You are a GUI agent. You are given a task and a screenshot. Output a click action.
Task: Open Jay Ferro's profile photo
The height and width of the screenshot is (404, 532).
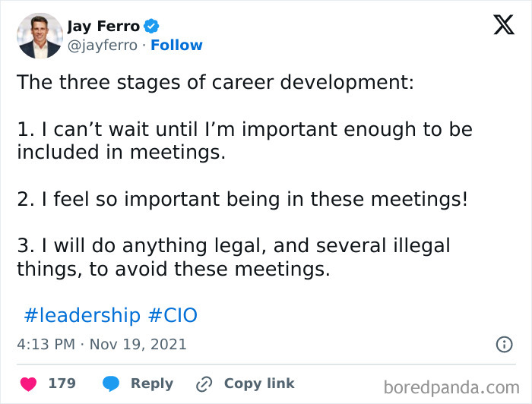[x=40, y=36]
